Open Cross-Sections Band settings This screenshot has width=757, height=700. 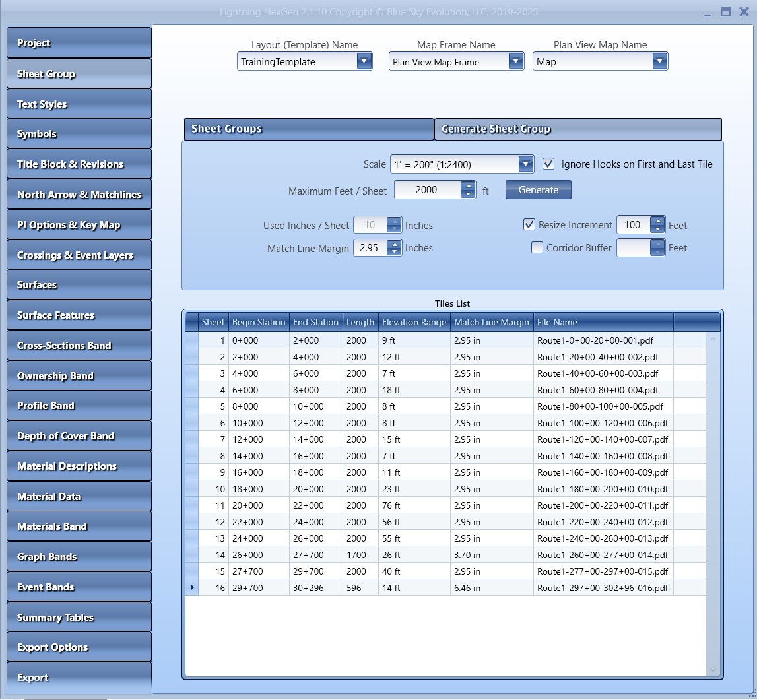coord(79,346)
